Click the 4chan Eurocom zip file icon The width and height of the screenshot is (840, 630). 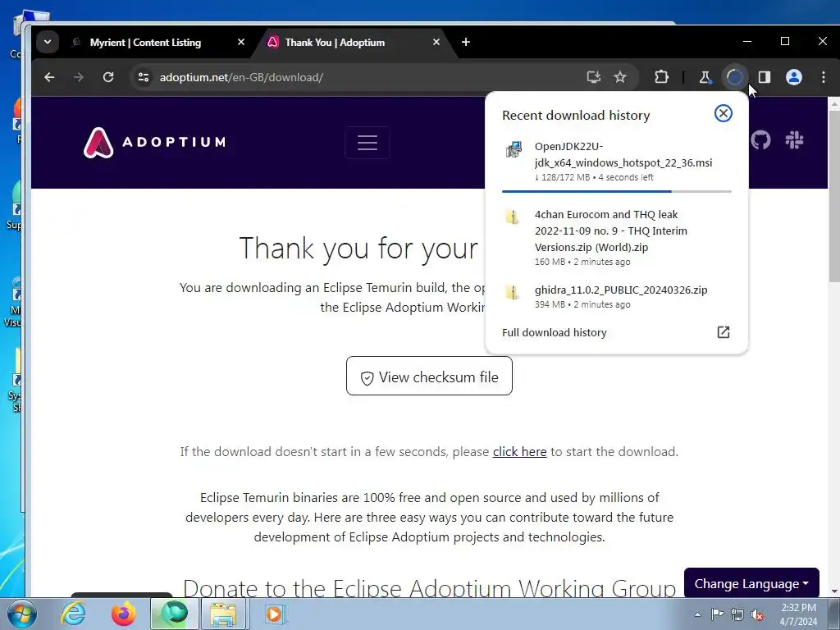coord(513,217)
